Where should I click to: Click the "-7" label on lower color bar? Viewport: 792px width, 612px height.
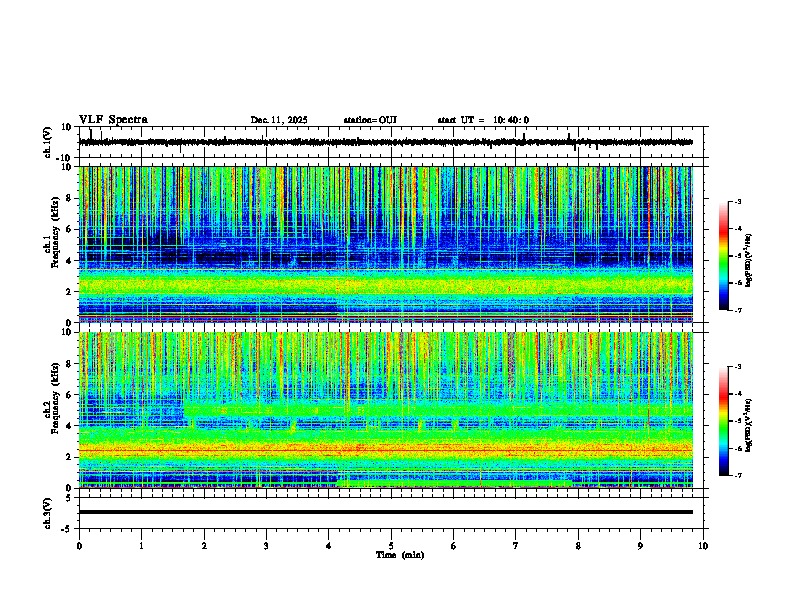(738, 475)
